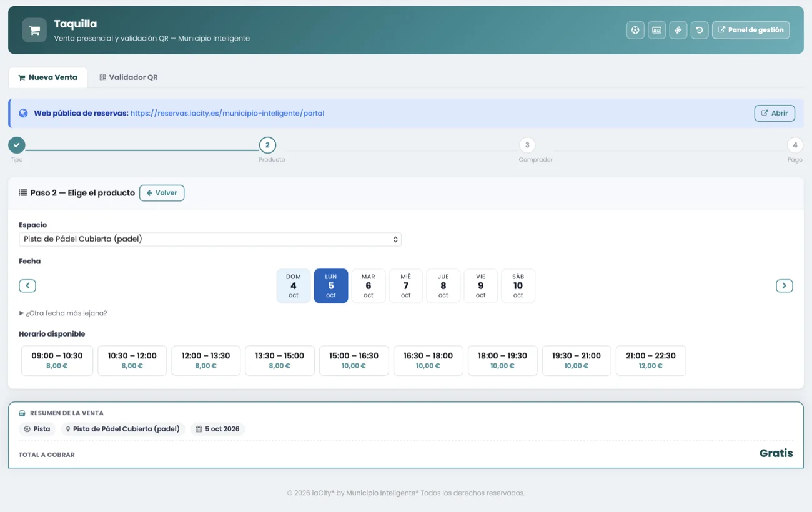Open the ID card icon in header

[656, 30]
